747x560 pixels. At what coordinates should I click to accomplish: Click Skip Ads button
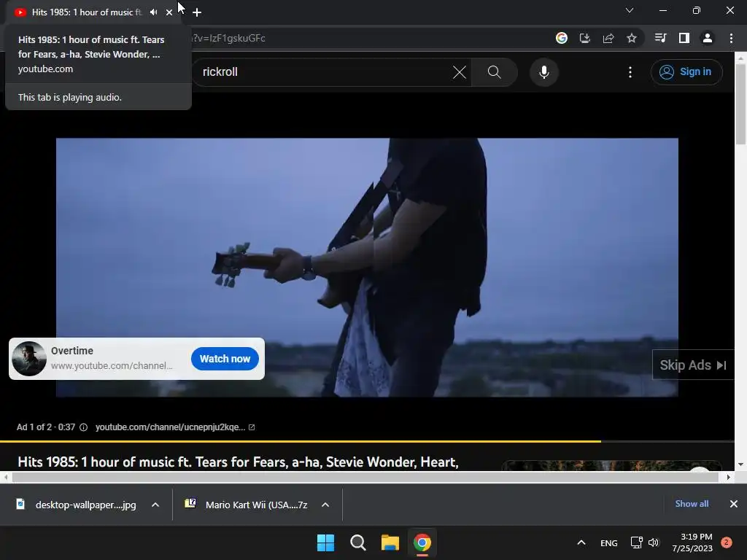pyautogui.click(x=693, y=365)
